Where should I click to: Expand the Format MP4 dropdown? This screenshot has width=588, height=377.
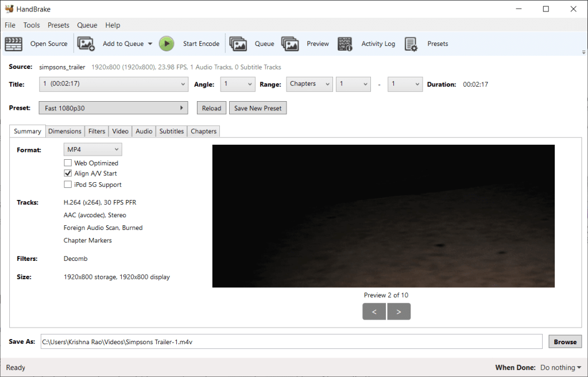(92, 149)
